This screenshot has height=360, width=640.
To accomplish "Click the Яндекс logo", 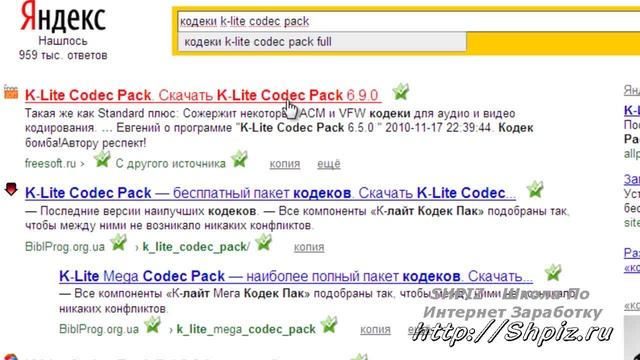I will click(x=63, y=17).
